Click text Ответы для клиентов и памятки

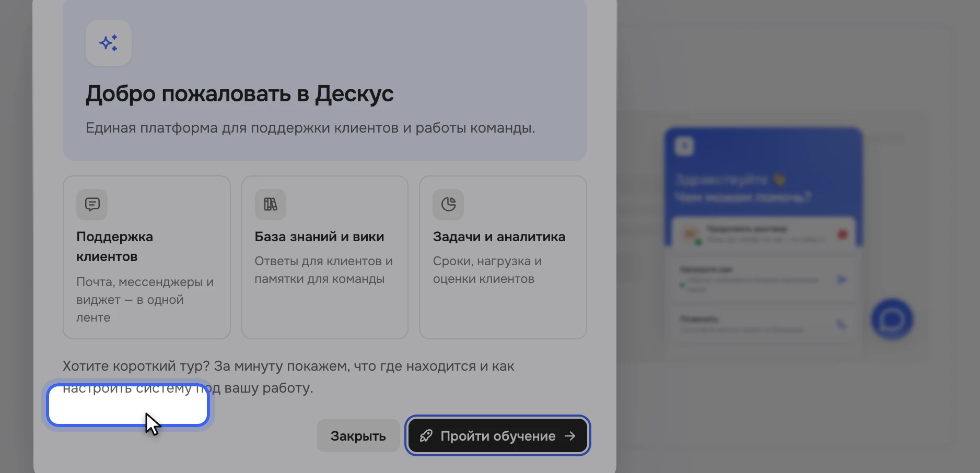coord(324,270)
